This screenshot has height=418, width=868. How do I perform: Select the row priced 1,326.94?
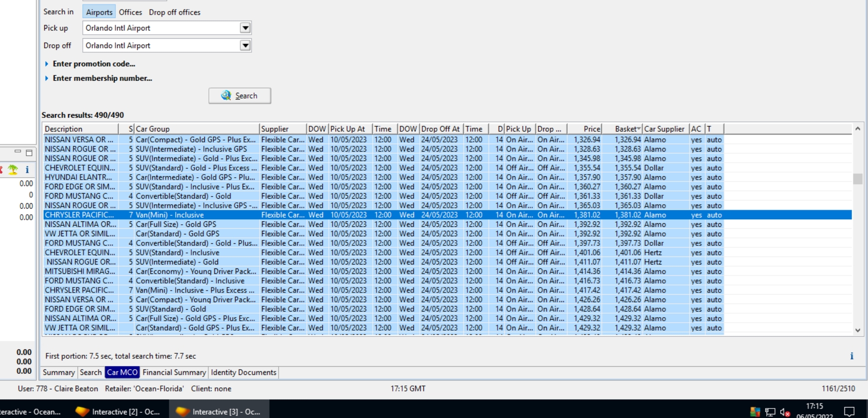pos(447,140)
